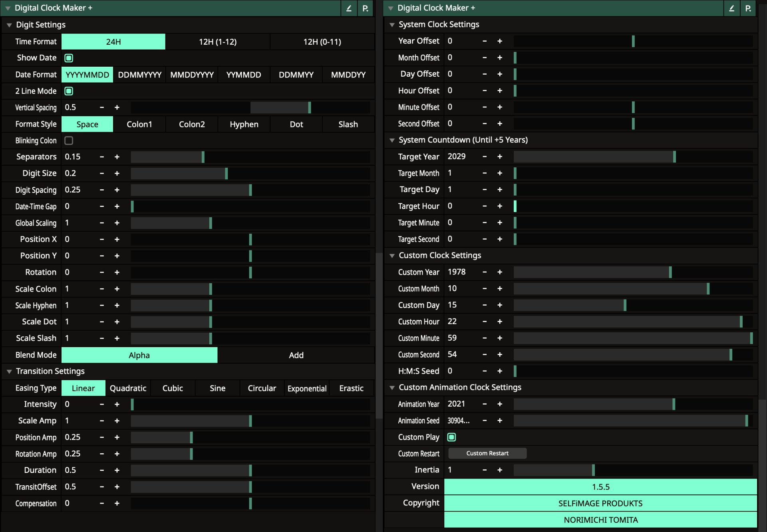Decrease Target Year with minus button
This screenshot has height=532, width=767.
point(485,157)
